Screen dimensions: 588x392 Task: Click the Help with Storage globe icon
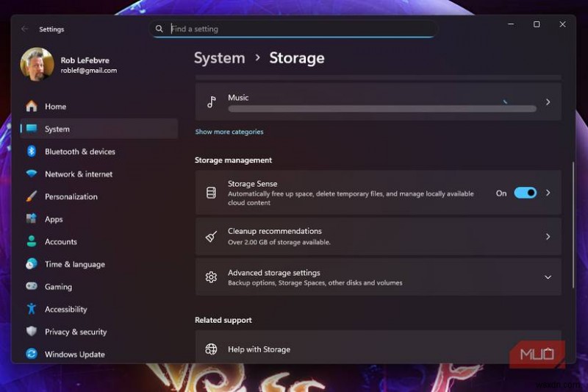(x=211, y=349)
